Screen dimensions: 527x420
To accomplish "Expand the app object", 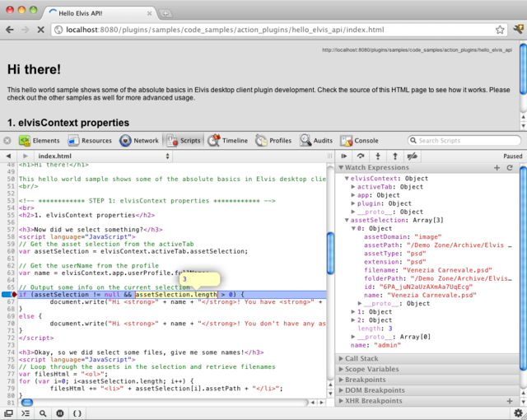I will [353, 195].
